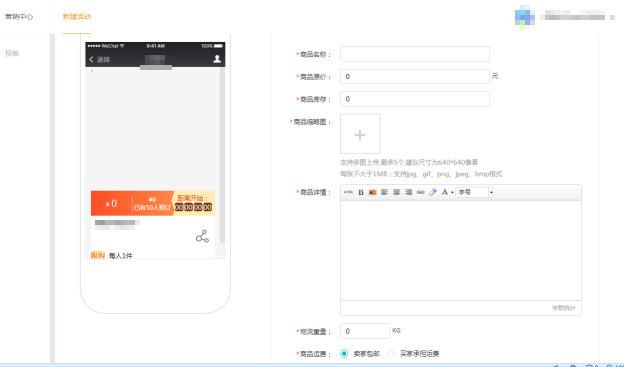
Task: Expand the account menu arrow at top right
Action: coord(612,17)
